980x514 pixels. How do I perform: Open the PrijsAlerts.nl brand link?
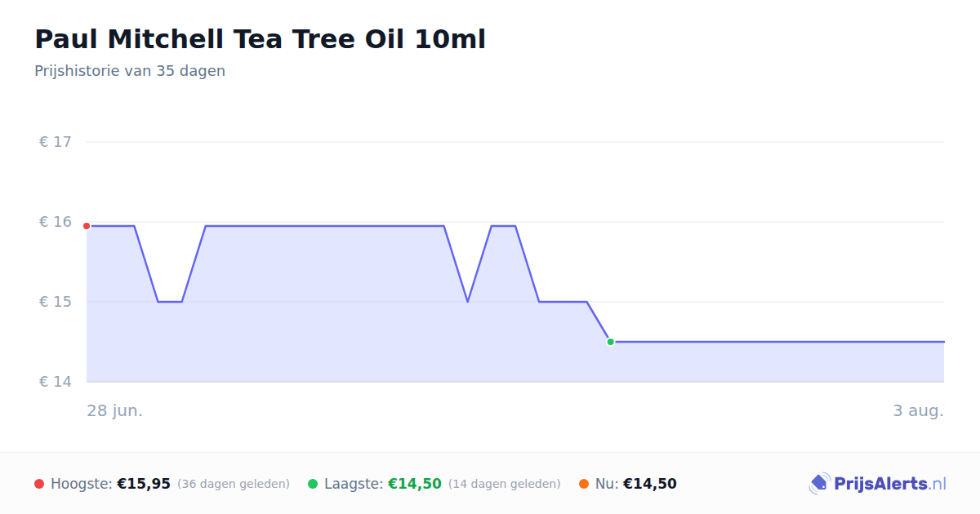click(877, 484)
